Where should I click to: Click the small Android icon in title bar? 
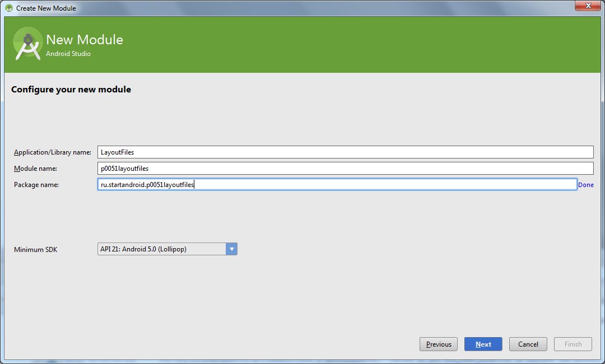tap(9, 8)
